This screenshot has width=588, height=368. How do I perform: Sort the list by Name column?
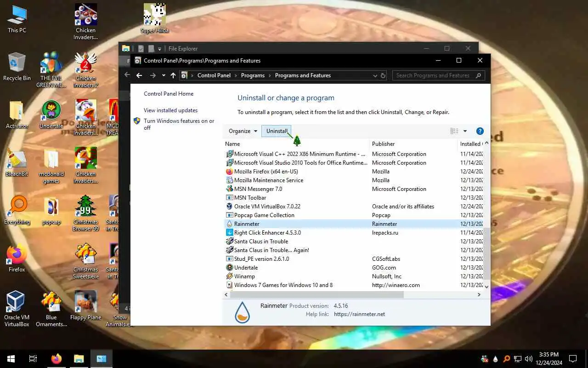296,144
